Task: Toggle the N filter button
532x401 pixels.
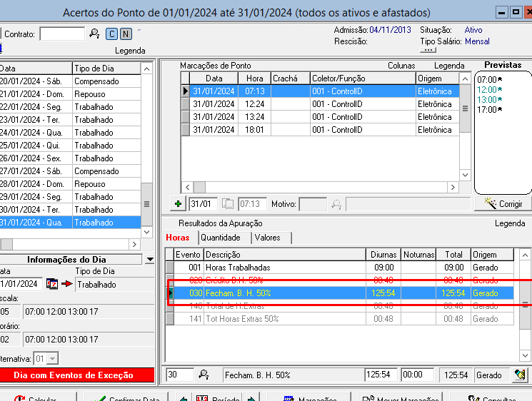Action: tap(126, 34)
